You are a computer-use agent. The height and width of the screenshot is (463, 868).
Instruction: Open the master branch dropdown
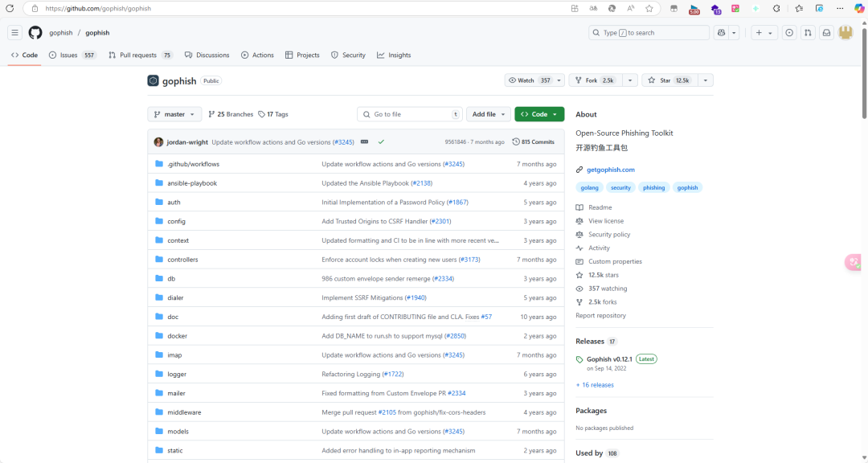(174, 114)
